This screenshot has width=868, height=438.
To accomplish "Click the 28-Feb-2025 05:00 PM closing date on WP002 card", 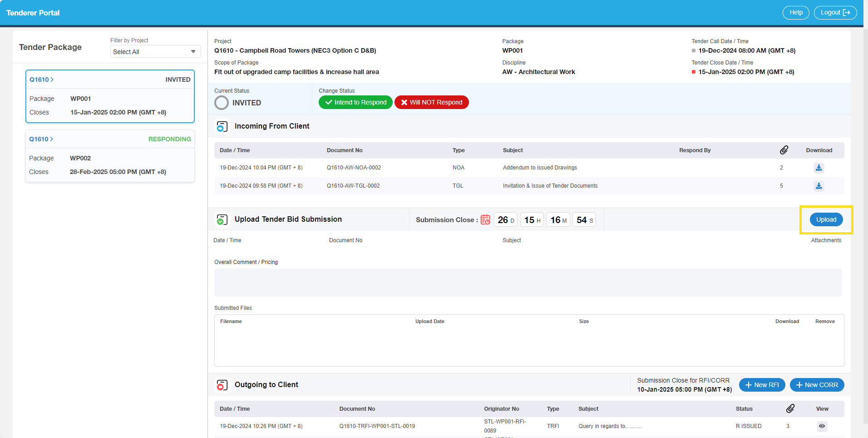I will coord(118,172).
